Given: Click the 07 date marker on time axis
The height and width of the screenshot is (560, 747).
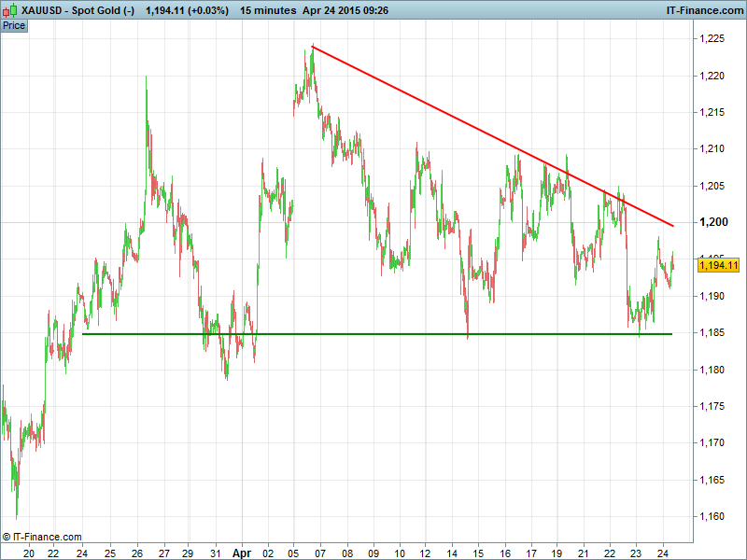Looking at the screenshot, I should [x=320, y=552].
